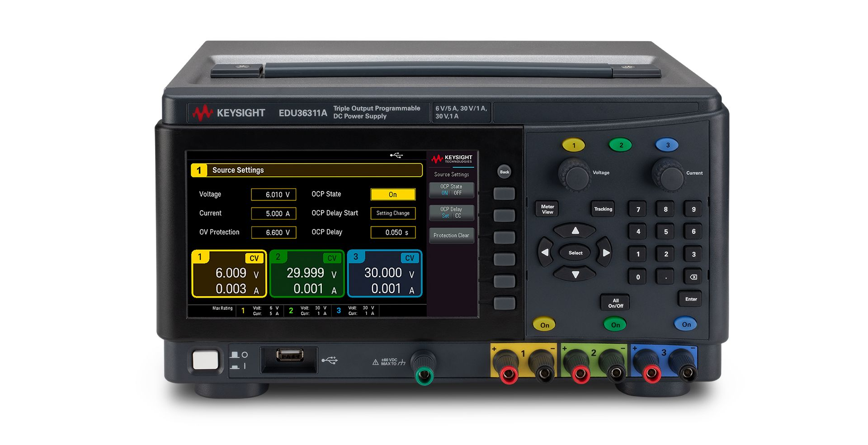The width and height of the screenshot is (868, 445).
Task: Select channel 1 readout panel 6.009 V
Action: pyautogui.click(x=229, y=274)
